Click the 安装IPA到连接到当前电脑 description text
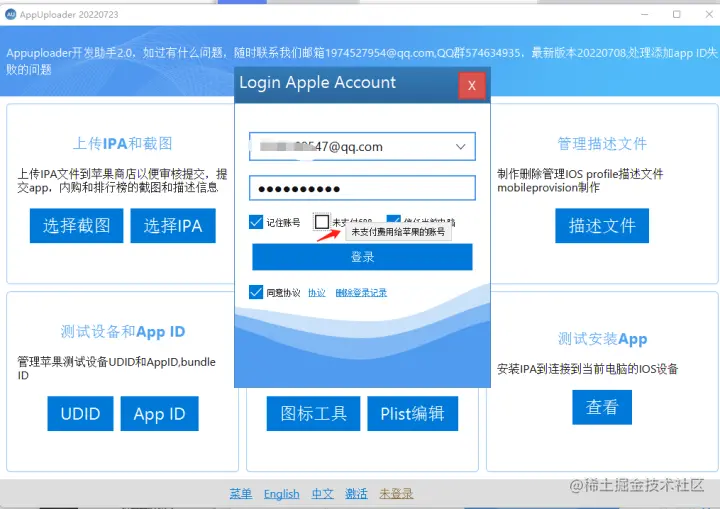This screenshot has height=509, width=720. pyautogui.click(x=587, y=369)
